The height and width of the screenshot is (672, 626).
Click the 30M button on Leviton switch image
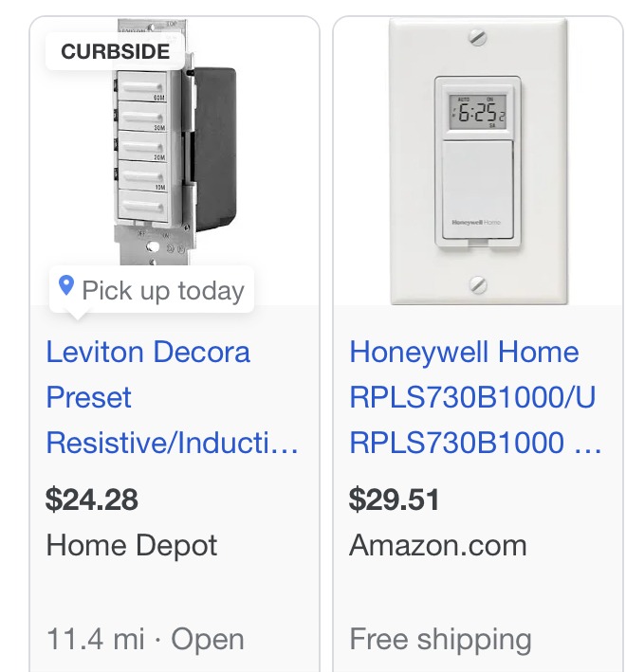(142, 117)
